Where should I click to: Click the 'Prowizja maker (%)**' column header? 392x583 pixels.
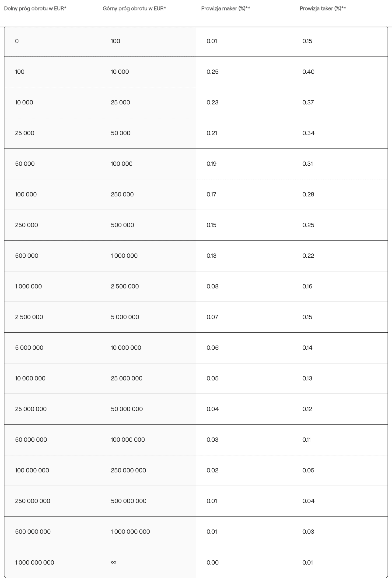tap(225, 8)
